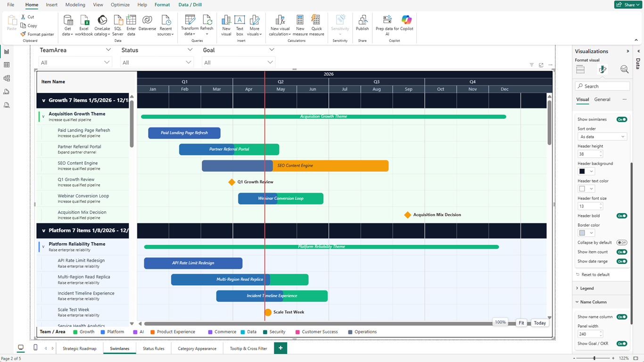Select the Format painter tool
Image resolution: width=644 pixels, height=362 pixels.
click(x=37, y=34)
